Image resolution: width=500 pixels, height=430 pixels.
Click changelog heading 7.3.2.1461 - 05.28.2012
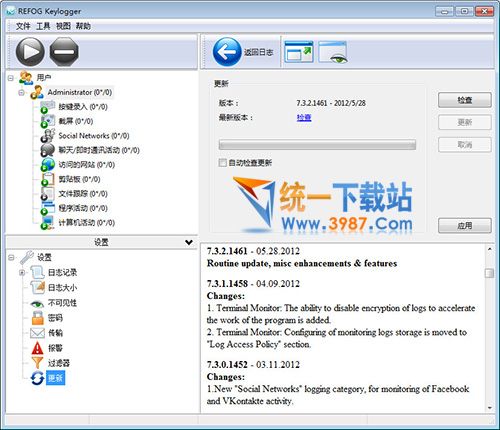(x=253, y=251)
